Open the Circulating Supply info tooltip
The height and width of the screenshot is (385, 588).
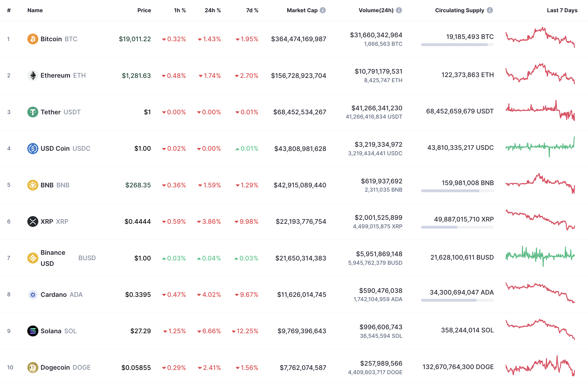[x=490, y=10]
